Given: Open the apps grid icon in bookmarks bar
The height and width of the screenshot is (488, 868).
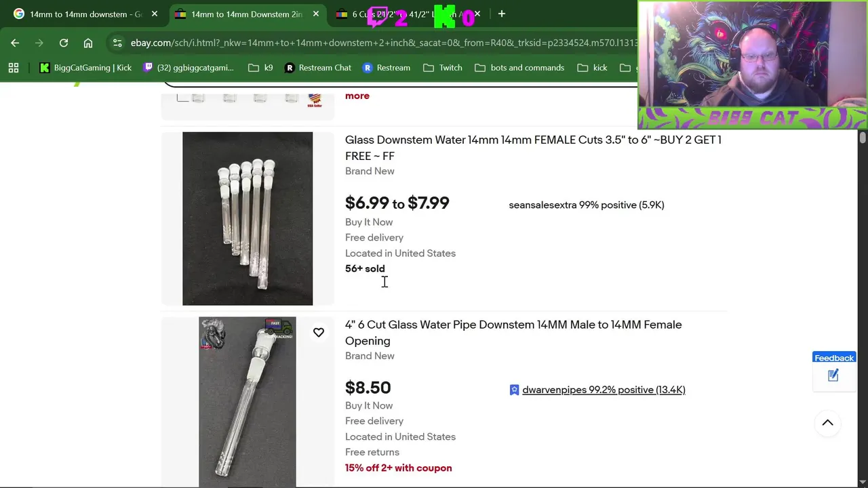Looking at the screenshot, I should [x=14, y=68].
